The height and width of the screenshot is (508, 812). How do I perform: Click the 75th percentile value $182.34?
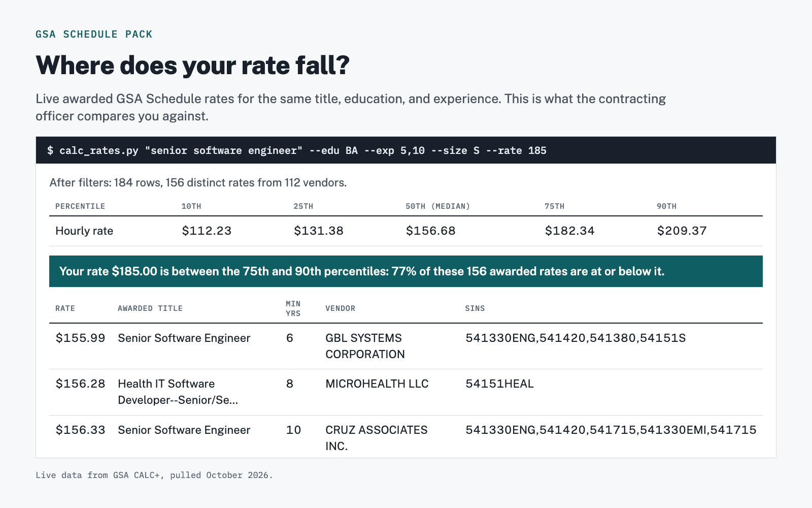point(570,231)
